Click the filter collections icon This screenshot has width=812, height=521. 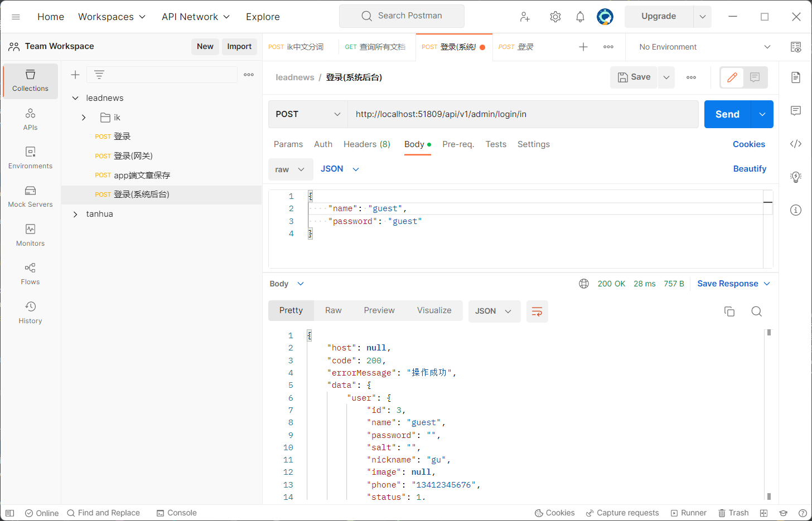click(x=99, y=75)
